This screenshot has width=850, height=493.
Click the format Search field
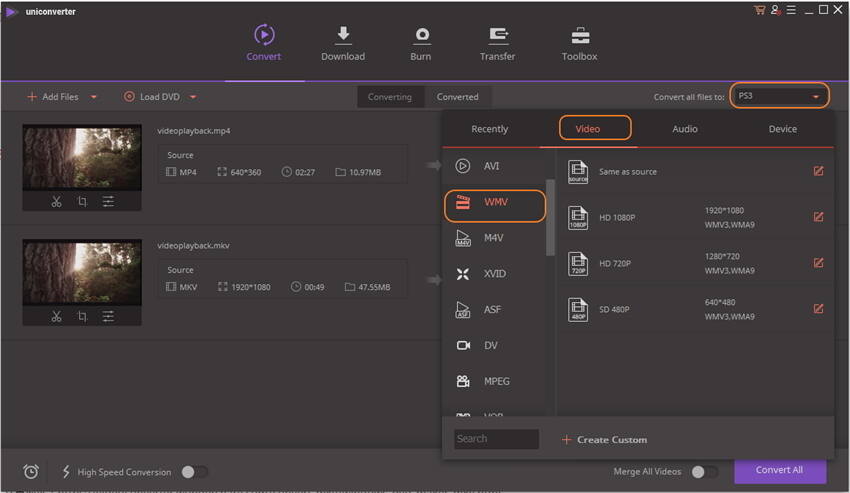pyautogui.click(x=497, y=439)
